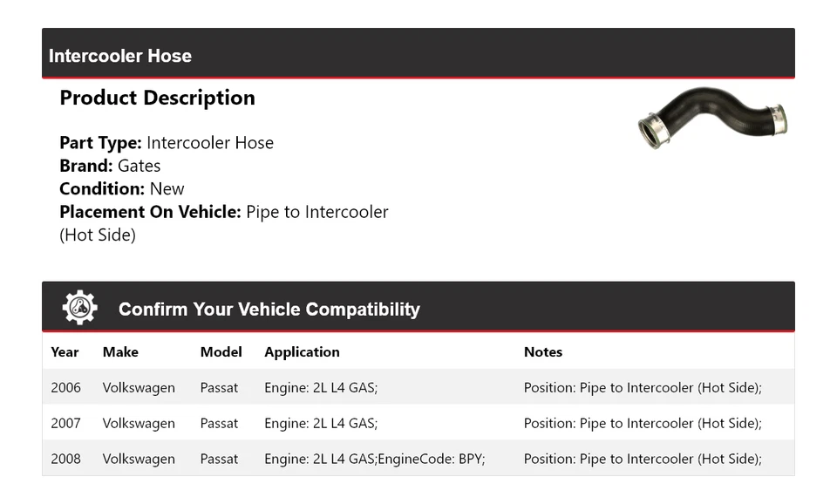Sort by the Year column header
Viewport: 837px width, 504px height.
coord(65,352)
